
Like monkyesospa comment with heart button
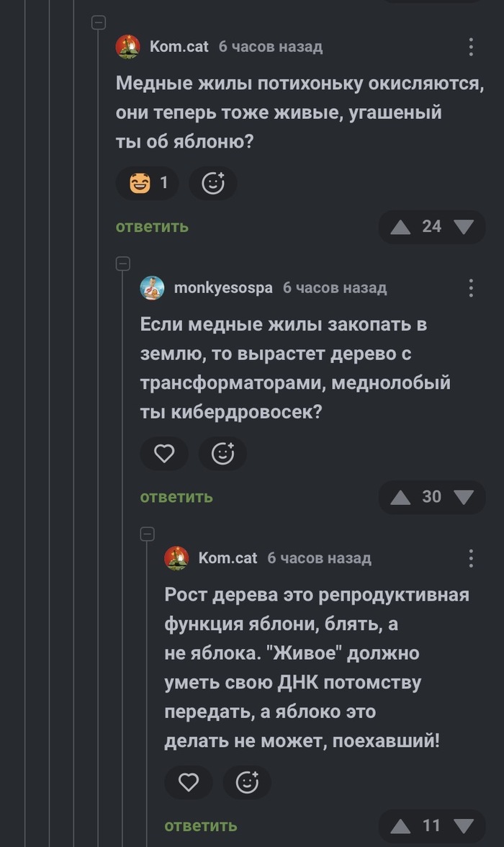[165, 454]
